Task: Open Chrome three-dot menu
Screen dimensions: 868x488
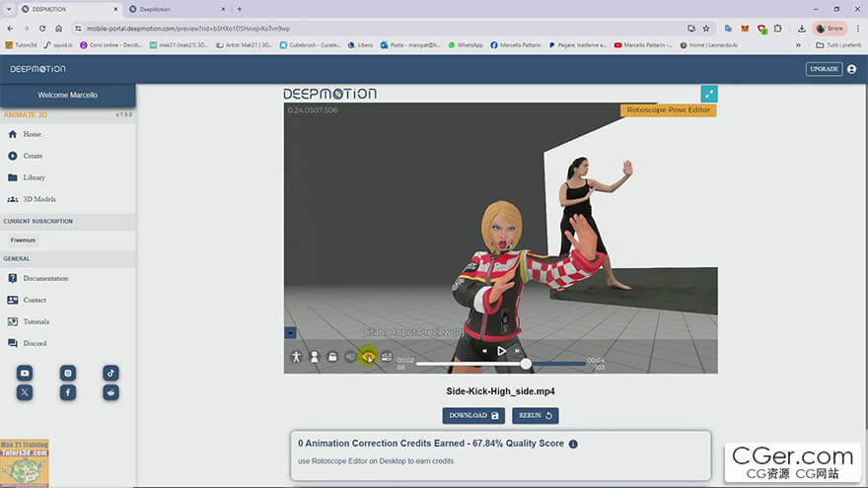Action: click(x=858, y=29)
